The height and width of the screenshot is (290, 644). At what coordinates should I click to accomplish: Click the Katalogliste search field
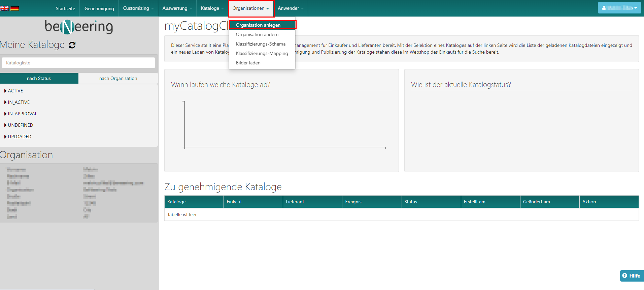tap(78, 63)
